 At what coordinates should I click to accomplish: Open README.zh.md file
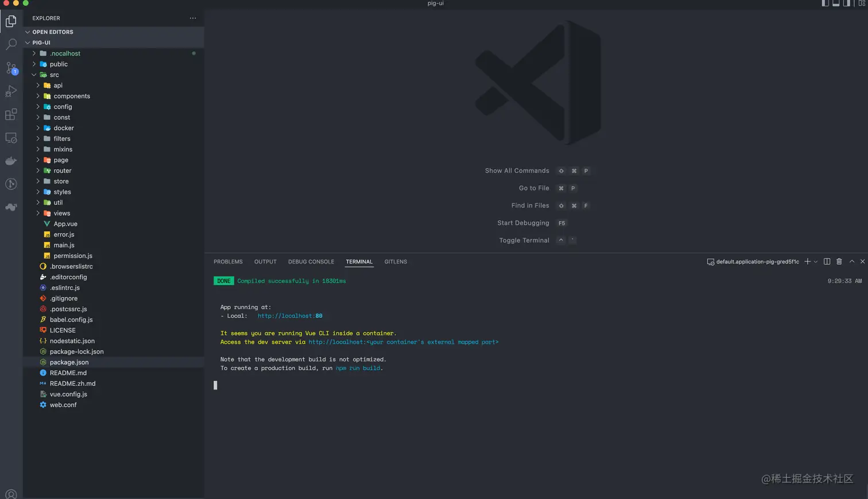tap(114, 384)
